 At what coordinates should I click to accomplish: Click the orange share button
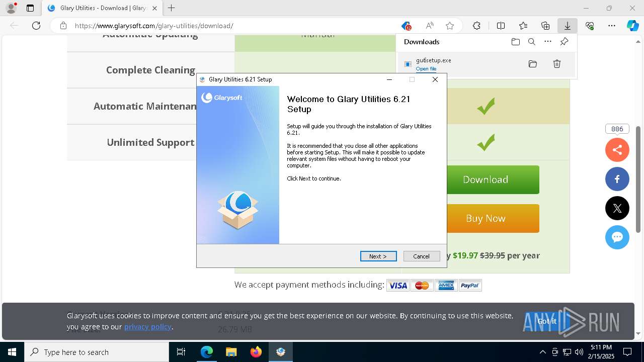coord(617,149)
